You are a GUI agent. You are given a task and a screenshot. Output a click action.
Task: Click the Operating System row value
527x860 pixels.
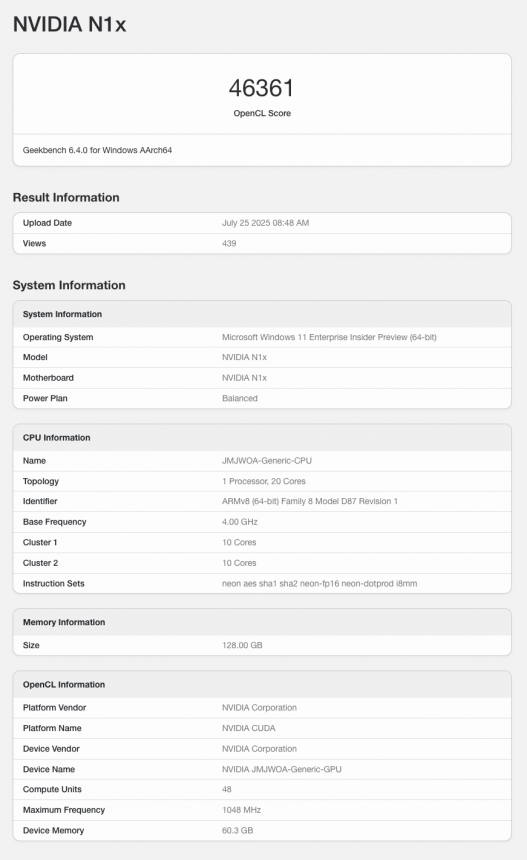point(329,337)
